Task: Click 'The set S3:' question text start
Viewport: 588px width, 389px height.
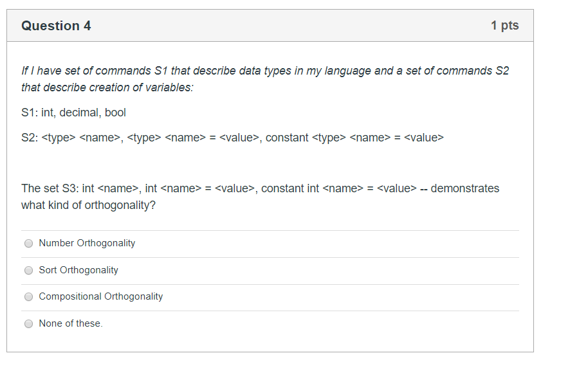Action: [50, 188]
